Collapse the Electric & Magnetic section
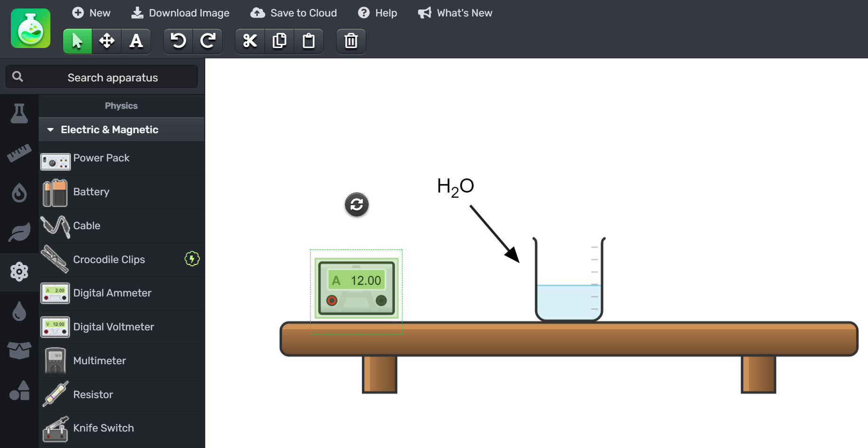The height and width of the screenshot is (448, 868). tap(51, 130)
